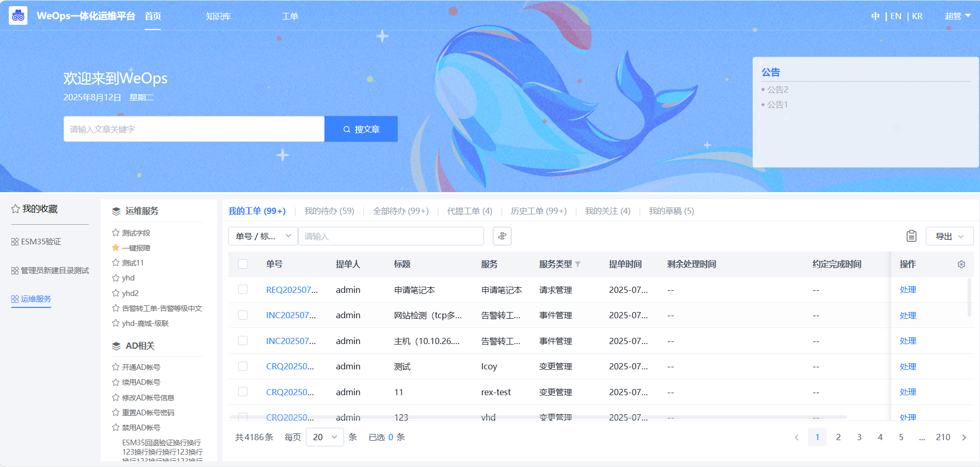Open the table column settings gear

961,264
